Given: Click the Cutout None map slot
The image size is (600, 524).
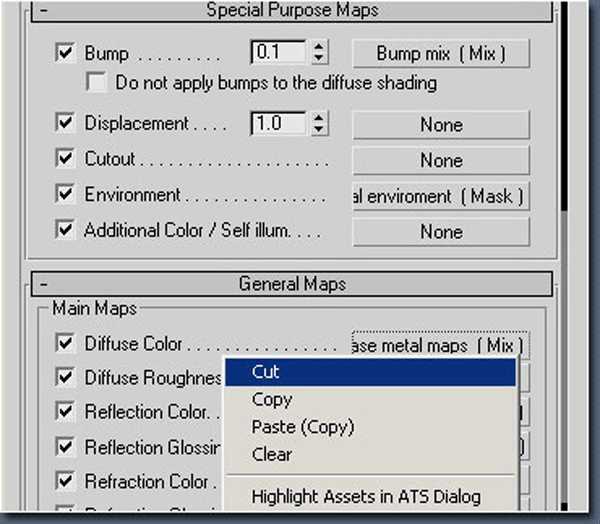Looking at the screenshot, I should [x=440, y=160].
